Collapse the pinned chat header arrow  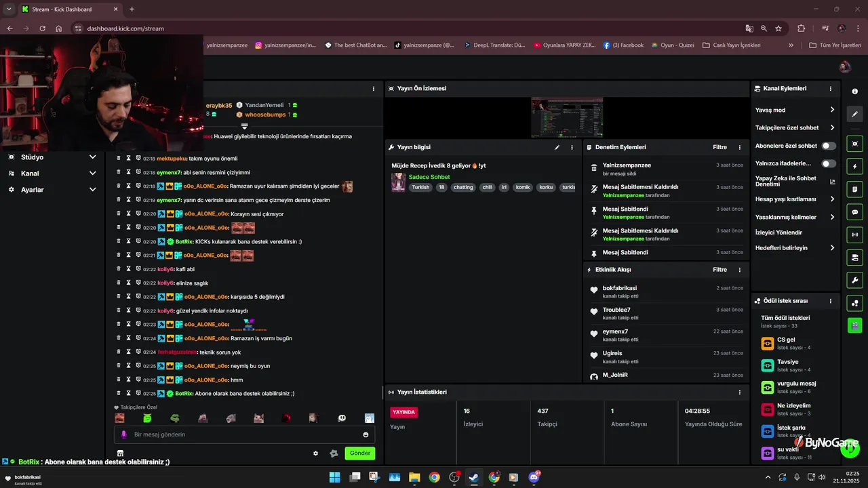[x=245, y=126]
